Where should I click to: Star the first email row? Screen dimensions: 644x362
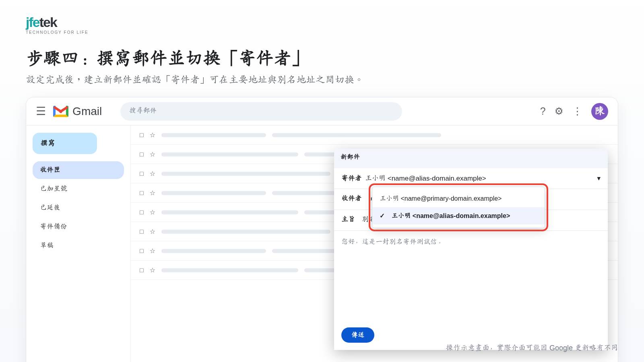click(x=153, y=135)
